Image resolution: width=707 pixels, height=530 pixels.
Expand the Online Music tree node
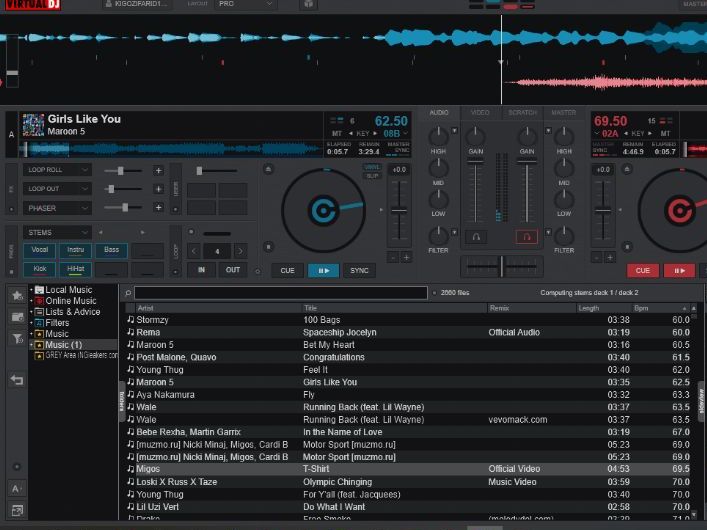31,301
